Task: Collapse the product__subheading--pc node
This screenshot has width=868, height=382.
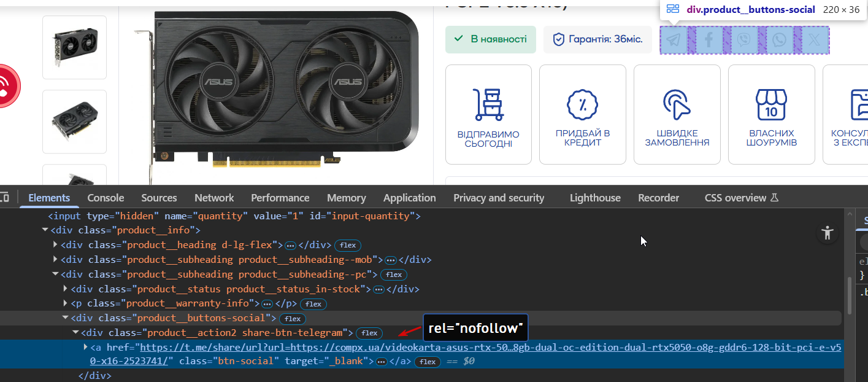Action: [x=56, y=275]
